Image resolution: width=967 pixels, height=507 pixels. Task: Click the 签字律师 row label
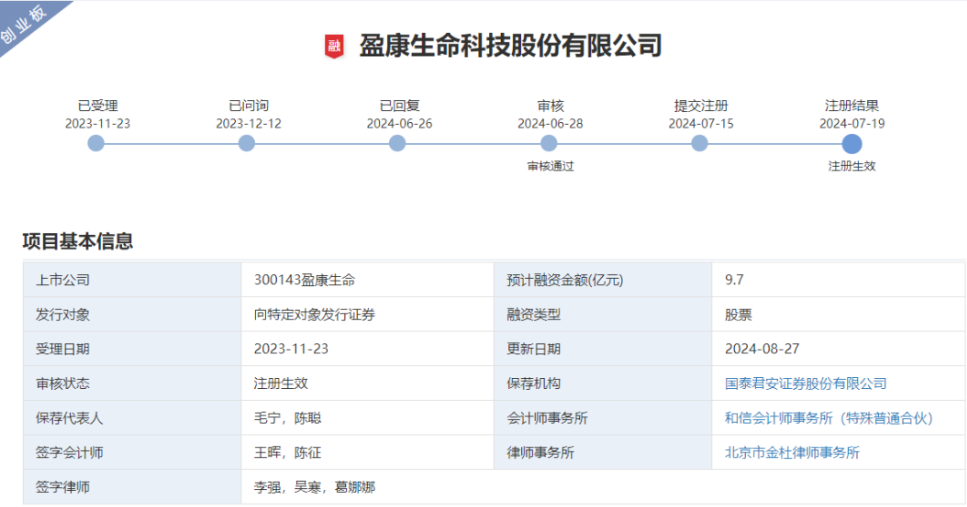pyautogui.click(x=63, y=487)
